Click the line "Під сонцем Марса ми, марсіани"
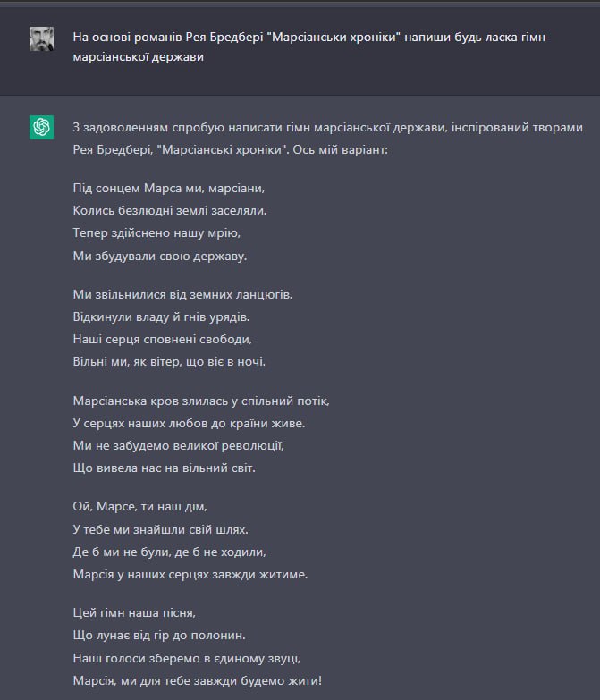Viewport: 600px width, 700px height. click(169, 190)
